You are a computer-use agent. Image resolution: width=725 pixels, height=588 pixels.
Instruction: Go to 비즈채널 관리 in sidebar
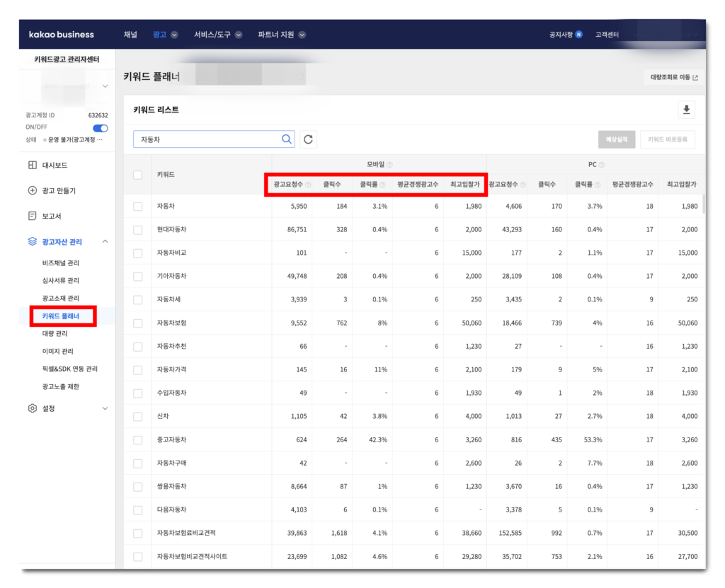pyautogui.click(x=61, y=263)
